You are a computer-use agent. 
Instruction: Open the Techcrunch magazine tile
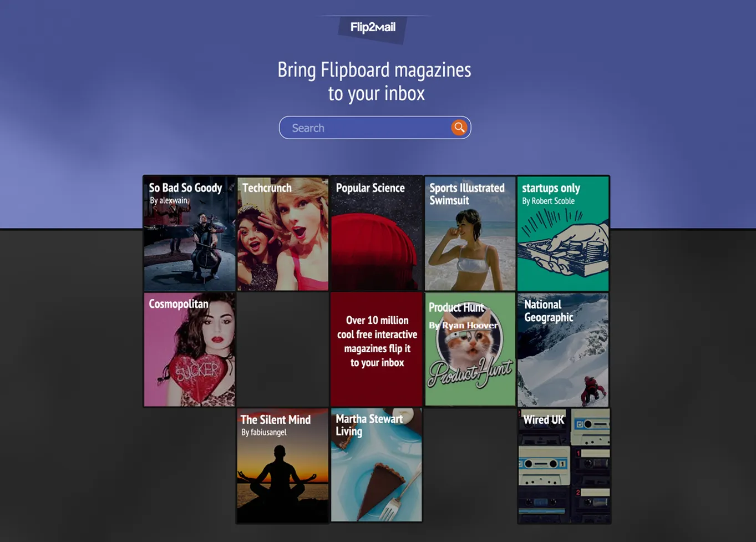point(283,234)
